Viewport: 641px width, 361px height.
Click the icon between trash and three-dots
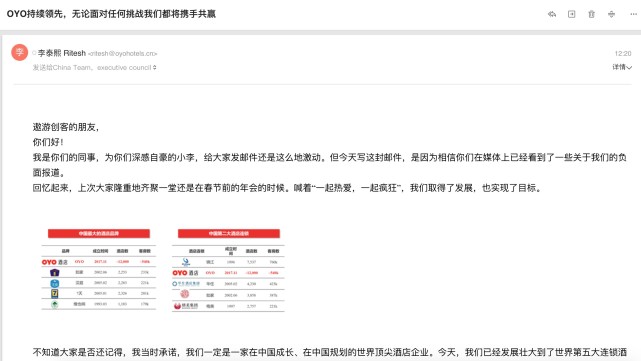(x=611, y=14)
